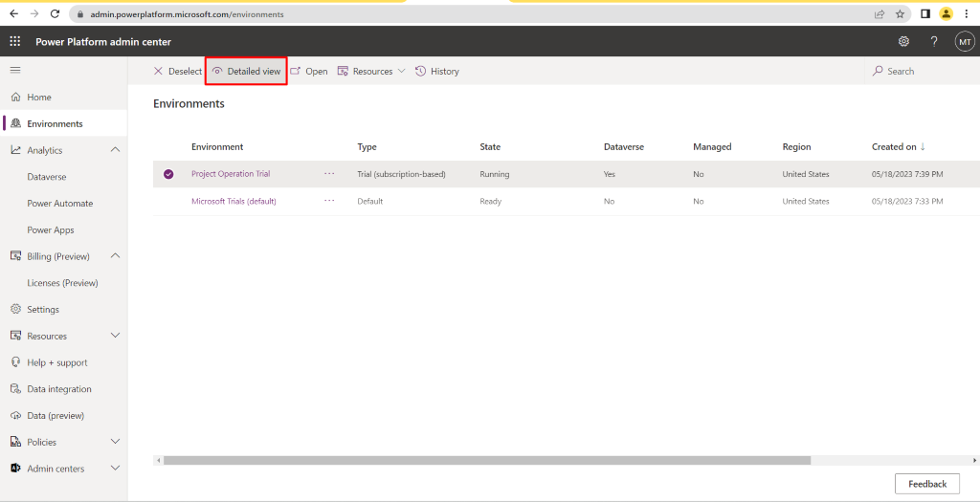Click Open in the command bar
Screen dimensions: 980x502
point(309,71)
